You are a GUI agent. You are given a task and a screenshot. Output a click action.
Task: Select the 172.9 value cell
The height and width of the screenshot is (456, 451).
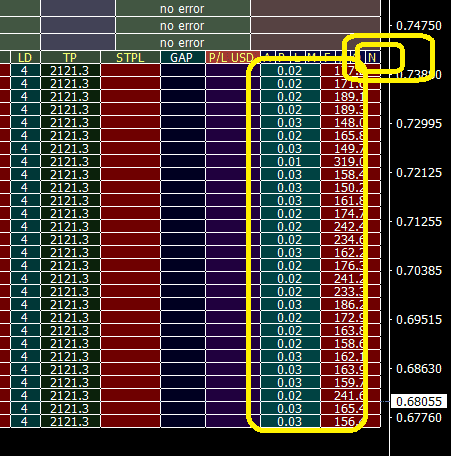coord(350,318)
